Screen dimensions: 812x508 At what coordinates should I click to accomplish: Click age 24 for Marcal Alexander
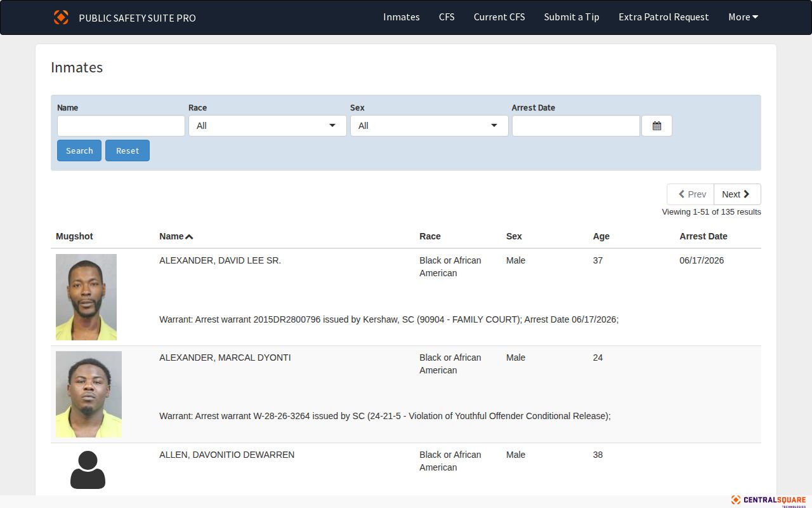tap(598, 358)
